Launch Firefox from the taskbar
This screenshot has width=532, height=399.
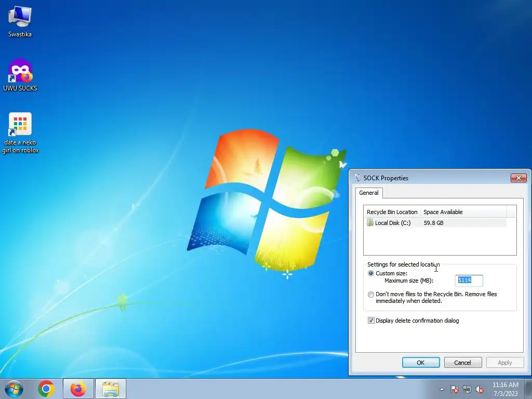[x=78, y=389]
